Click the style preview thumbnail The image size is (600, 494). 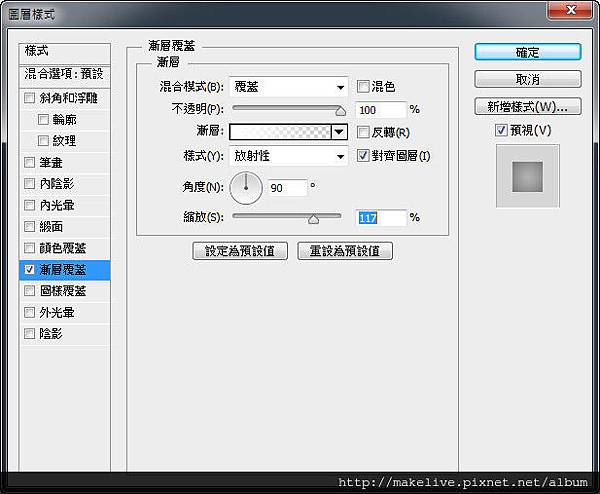tap(528, 176)
